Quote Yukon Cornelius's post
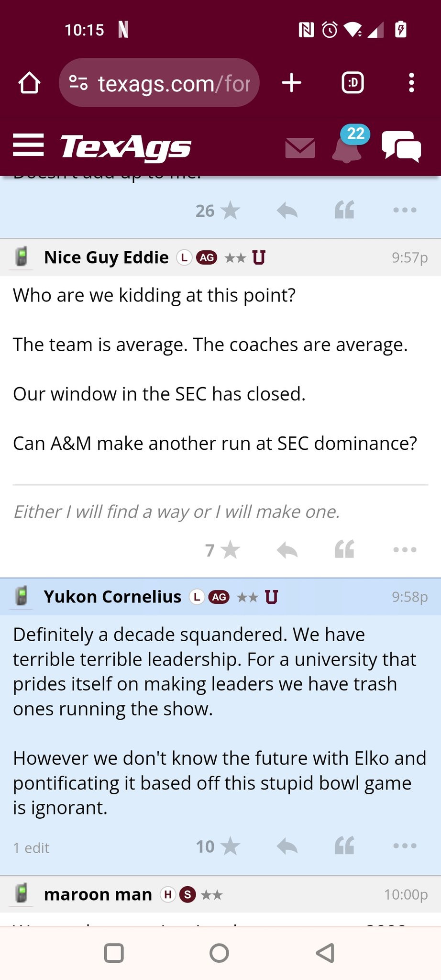The image size is (441, 980). 344,846
